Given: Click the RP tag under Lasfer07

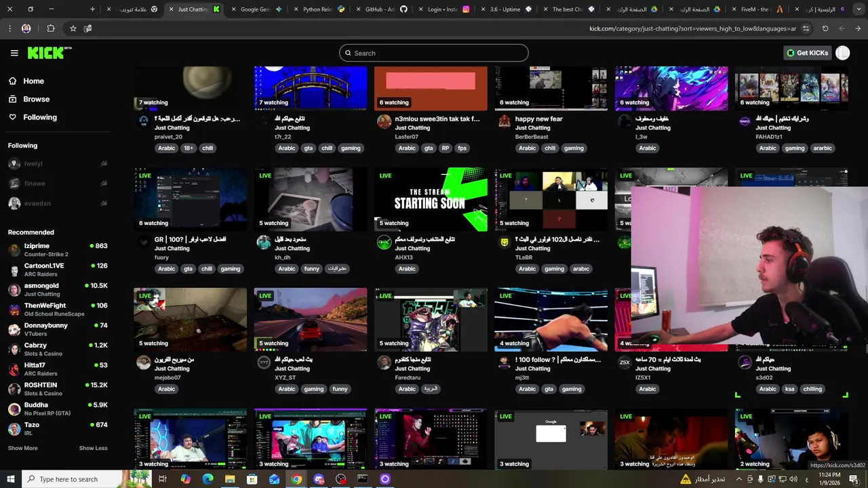Looking at the screenshot, I should 446,148.
